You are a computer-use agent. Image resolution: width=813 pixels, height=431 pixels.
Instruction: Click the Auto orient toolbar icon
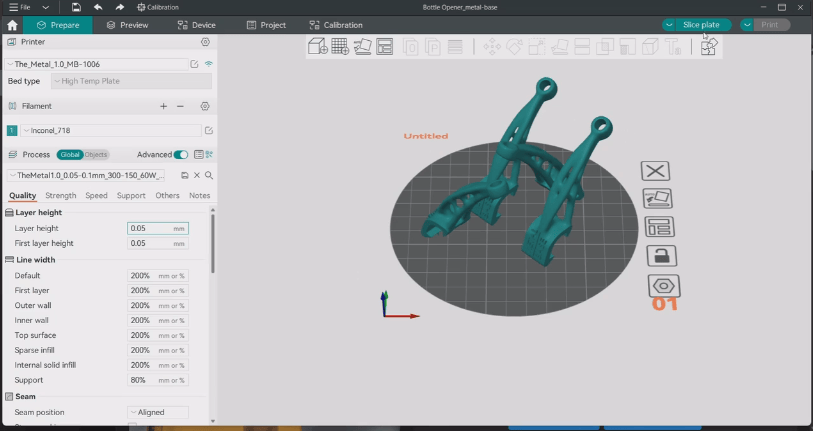pyautogui.click(x=362, y=46)
